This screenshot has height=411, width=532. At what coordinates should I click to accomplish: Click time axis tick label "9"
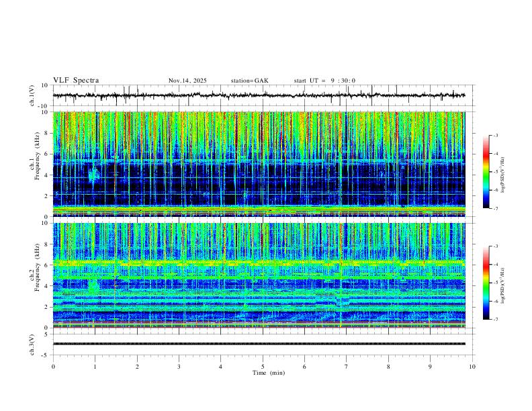pyautogui.click(x=430, y=367)
